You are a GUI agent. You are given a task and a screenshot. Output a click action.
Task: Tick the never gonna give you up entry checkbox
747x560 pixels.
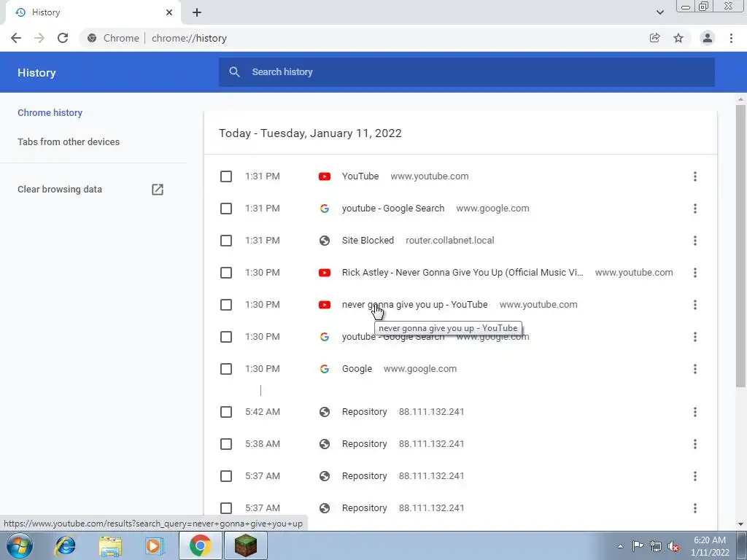click(226, 305)
